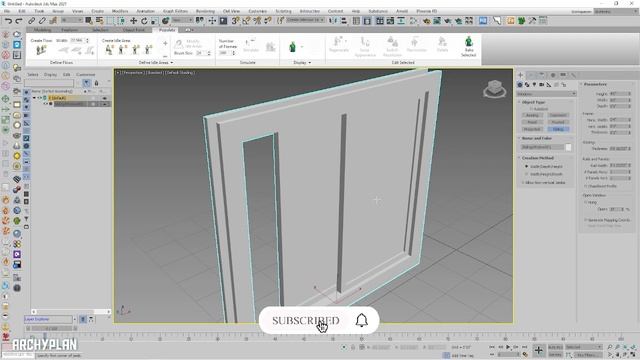This screenshot has width=640, height=360.
Task: Select Width/Height/Depth creation method
Action: 527,174
